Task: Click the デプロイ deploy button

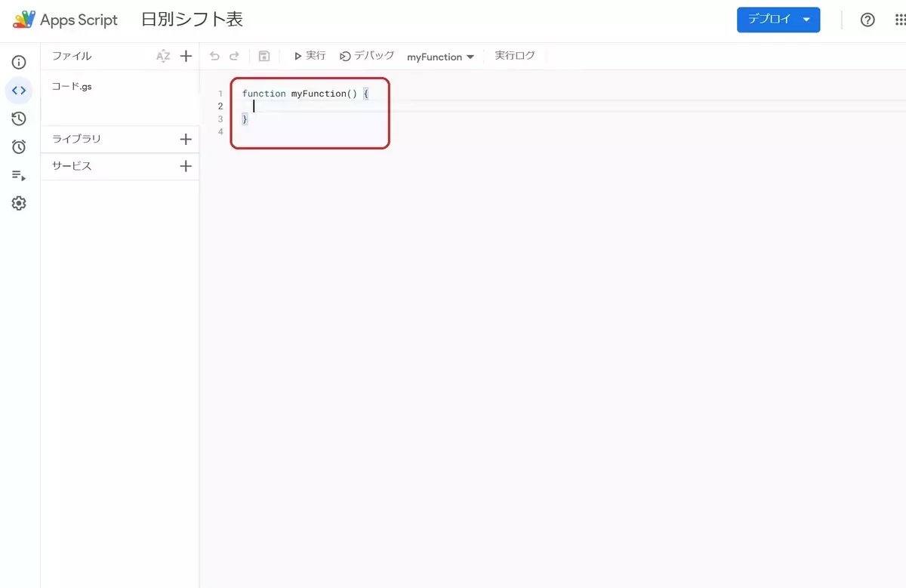Action: [x=778, y=20]
